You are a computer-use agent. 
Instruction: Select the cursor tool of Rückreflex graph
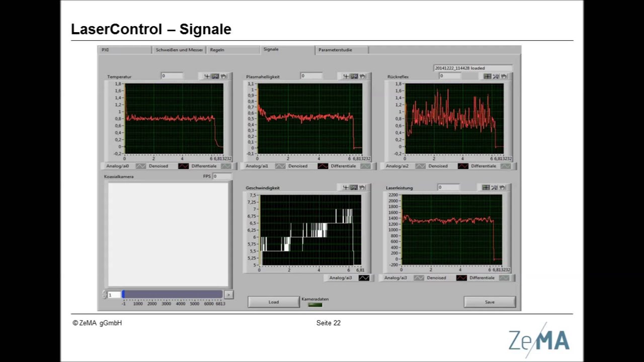point(487,76)
